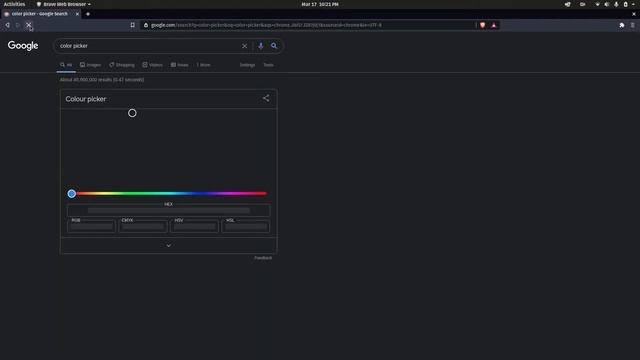Click the Google logo
Viewport: 640px width, 360px height.
23,46
